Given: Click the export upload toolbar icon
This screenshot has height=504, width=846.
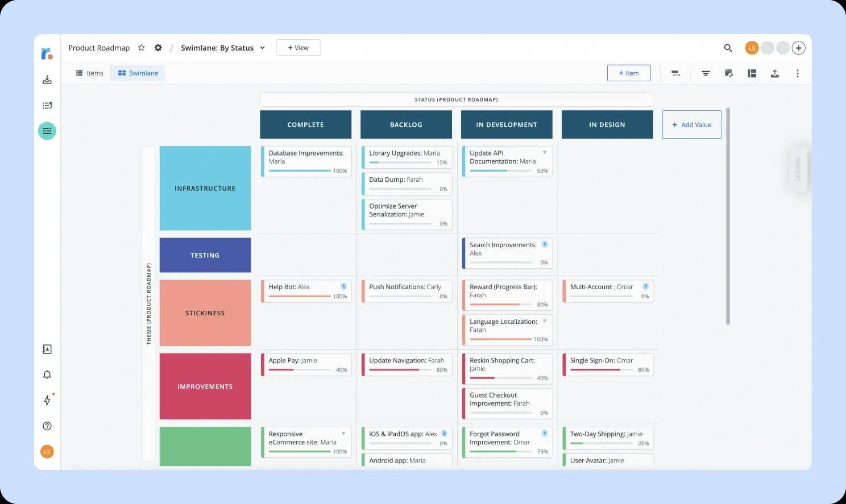Looking at the screenshot, I should tap(774, 73).
